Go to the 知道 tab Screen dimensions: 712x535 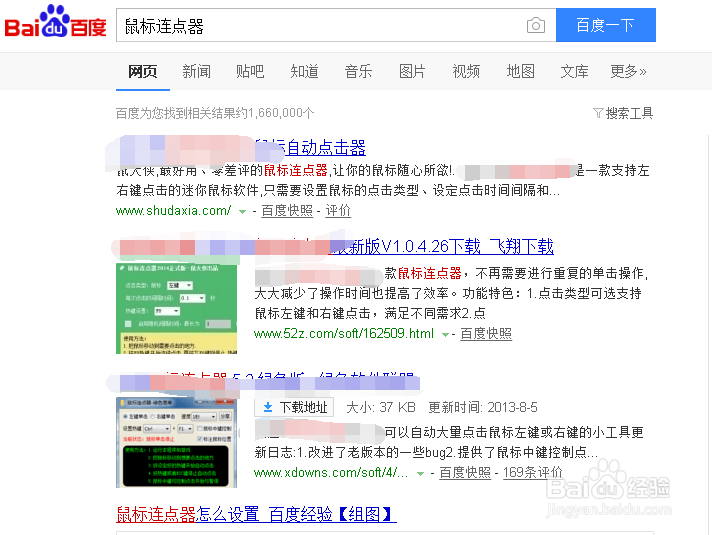coord(304,71)
